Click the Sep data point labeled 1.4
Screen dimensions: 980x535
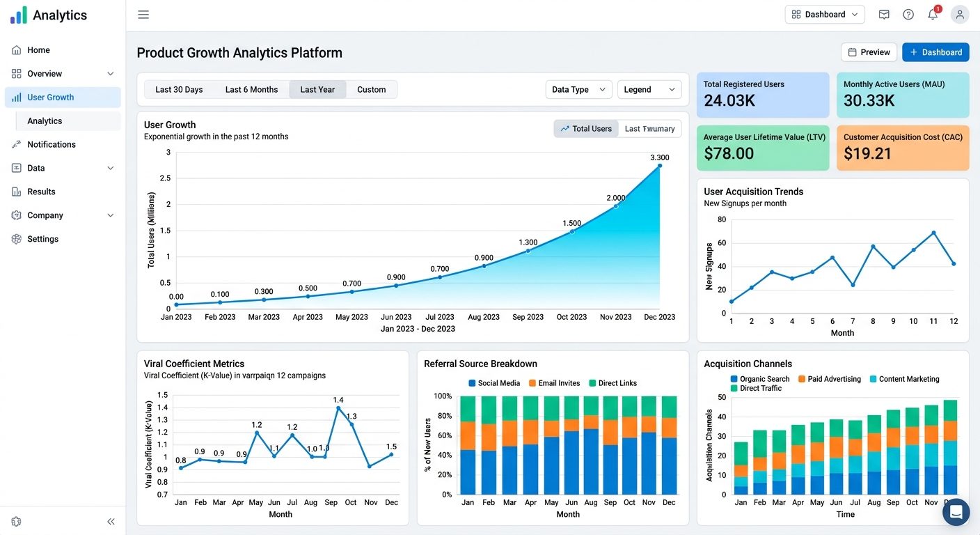click(338, 408)
